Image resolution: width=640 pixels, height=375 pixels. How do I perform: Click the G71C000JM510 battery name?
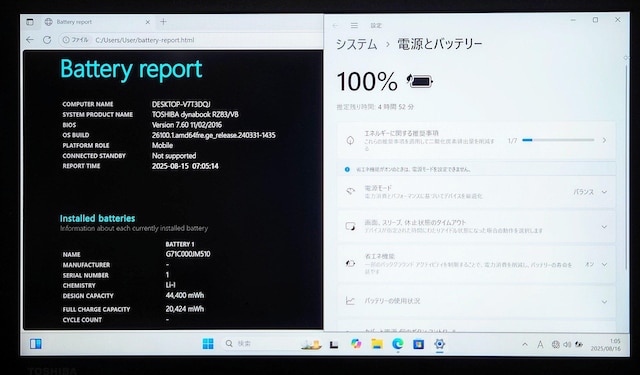coord(188,254)
